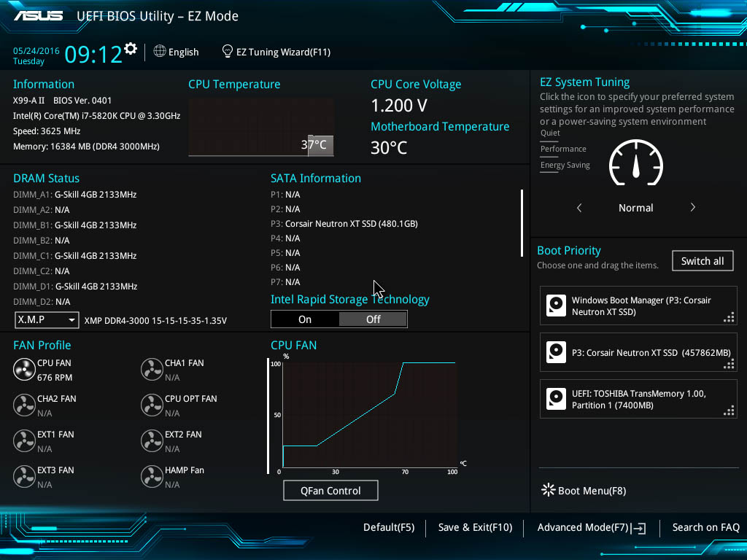
Task: Enter Advanced Mode(F7)
Action: coord(583,528)
